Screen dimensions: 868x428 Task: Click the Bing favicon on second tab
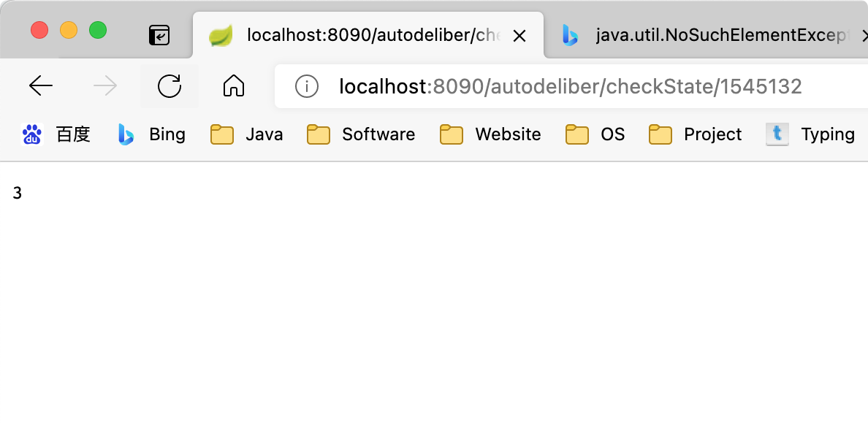pos(570,36)
